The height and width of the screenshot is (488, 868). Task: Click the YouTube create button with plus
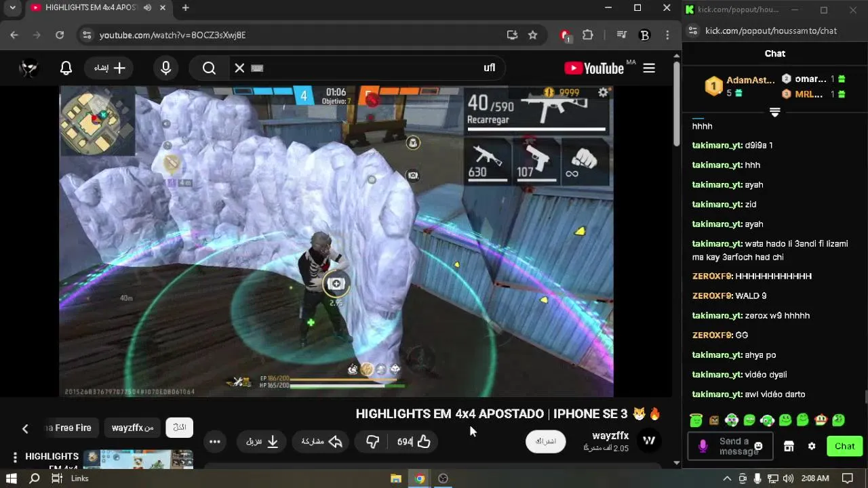pos(110,68)
